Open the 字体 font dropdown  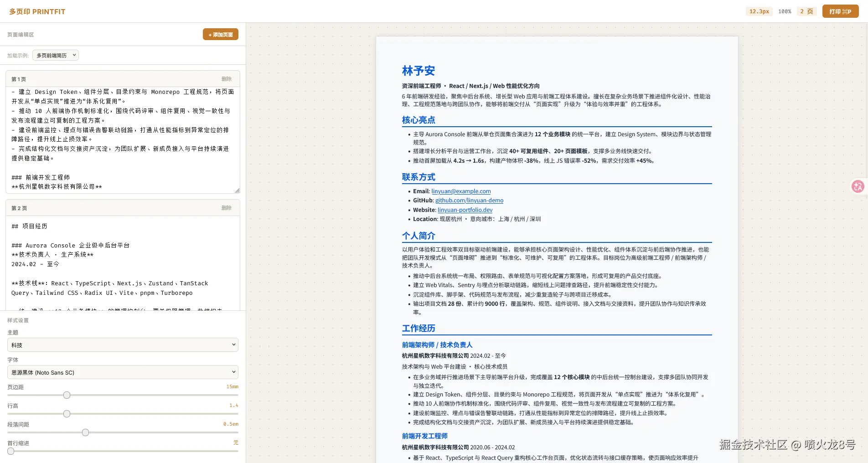point(122,372)
